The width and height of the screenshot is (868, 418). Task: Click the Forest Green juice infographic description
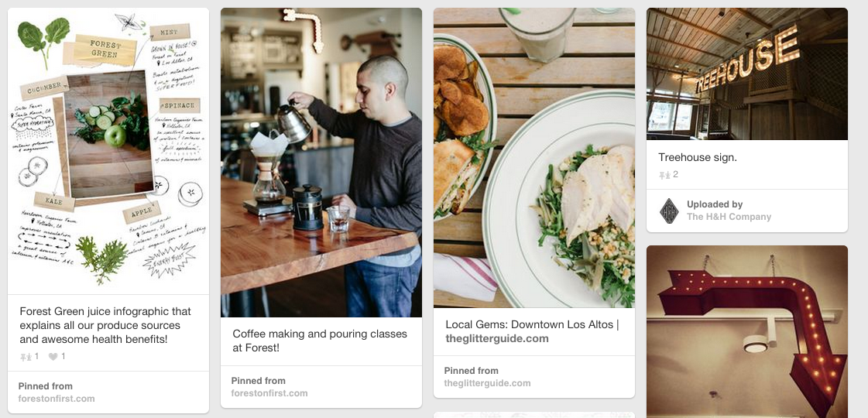click(x=105, y=326)
